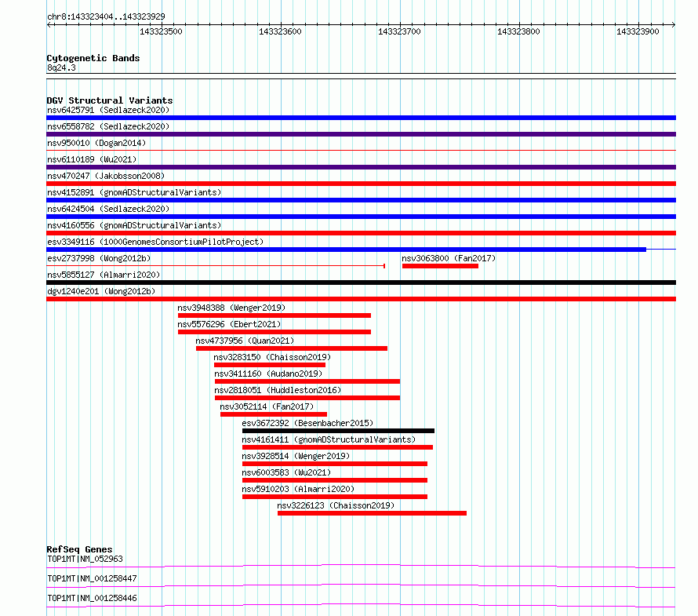Click the 143323500 ruler position
This screenshot has width=698, height=616.
[x=161, y=31]
